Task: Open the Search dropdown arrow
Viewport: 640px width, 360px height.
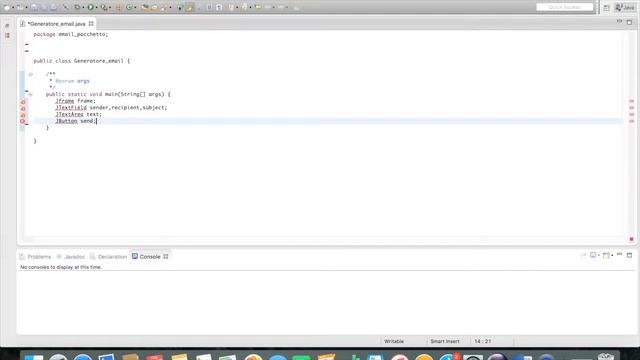Action: point(170,7)
